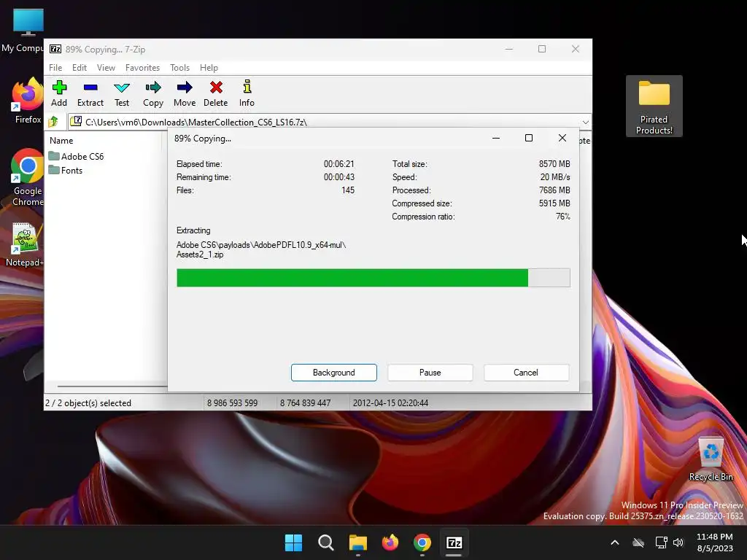Click the Processed value 7686 MB
This screenshot has width=747, height=560.
click(x=554, y=190)
